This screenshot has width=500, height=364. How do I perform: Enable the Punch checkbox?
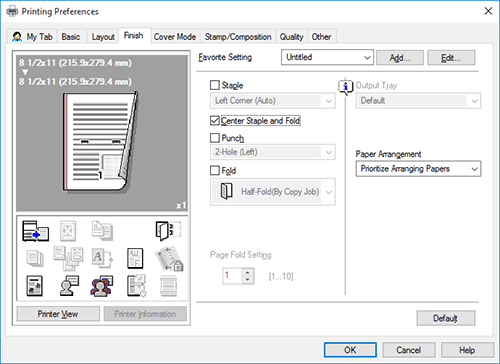point(215,138)
